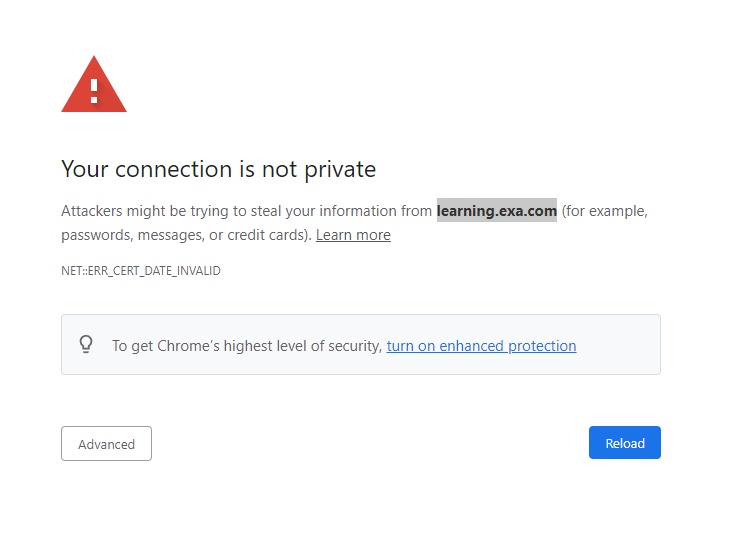Click the passwords, messages, or credit cards text
This screenshot has height=533, width=729.
tap(186, 235)
